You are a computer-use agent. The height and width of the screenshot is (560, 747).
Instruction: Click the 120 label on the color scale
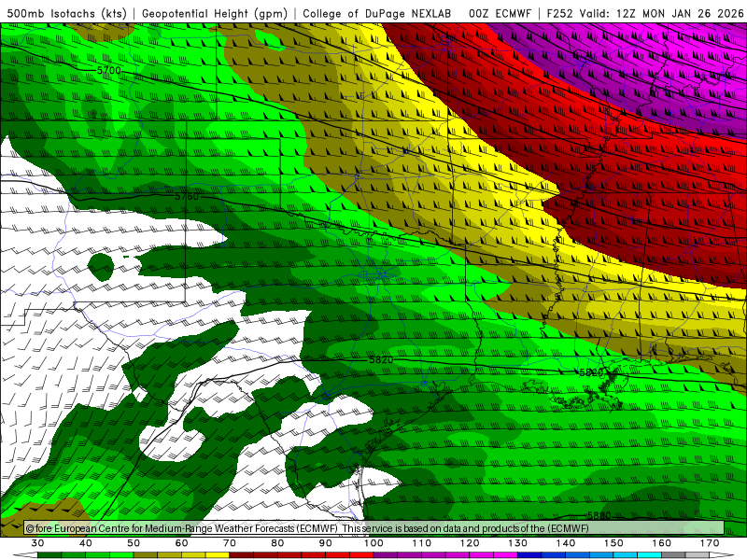470,543
